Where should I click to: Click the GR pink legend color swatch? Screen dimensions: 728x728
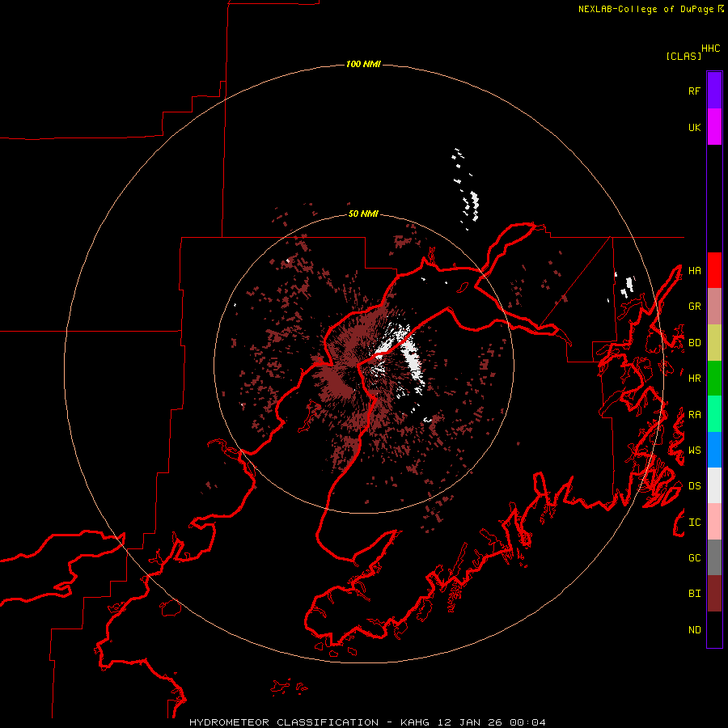coord(714,307)
